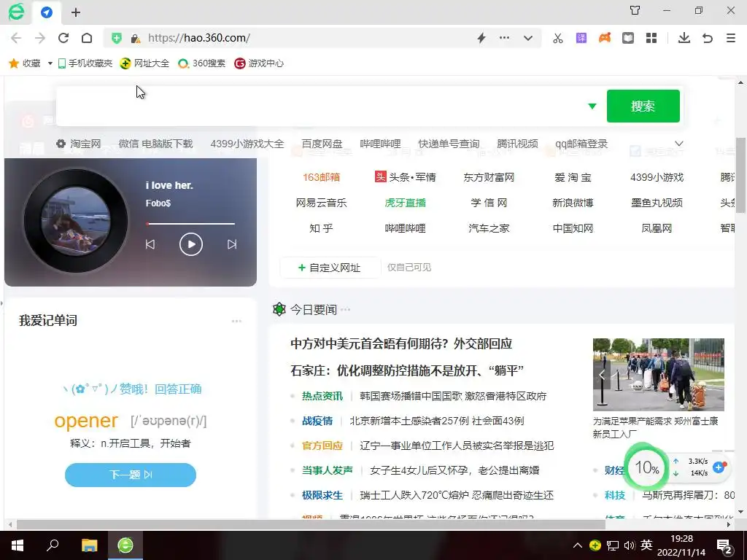This screenshot has width=747, height=560.
Task: Open the Windows Start menu
Action: [x=18, y=545]
